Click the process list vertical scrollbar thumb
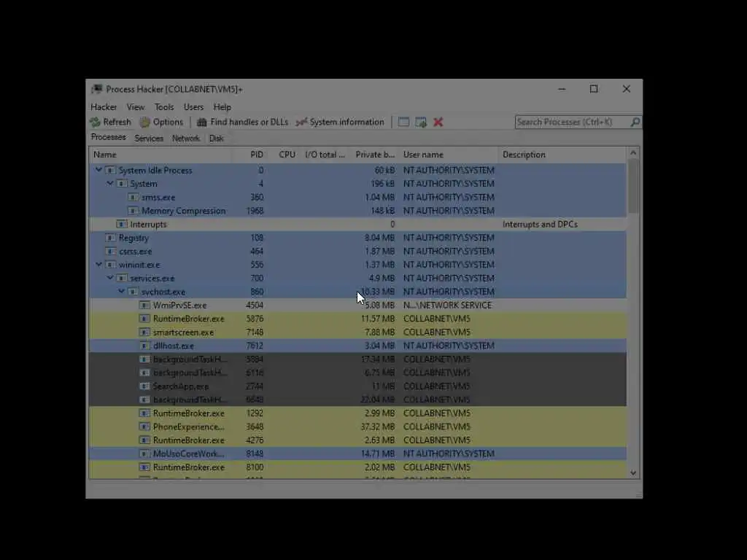 [632, 187]
